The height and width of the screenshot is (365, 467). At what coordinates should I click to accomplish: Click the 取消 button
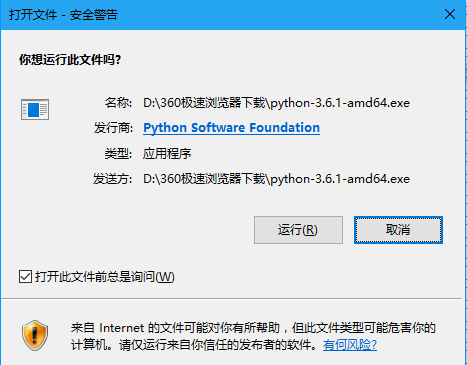click(x=398, y=230)
